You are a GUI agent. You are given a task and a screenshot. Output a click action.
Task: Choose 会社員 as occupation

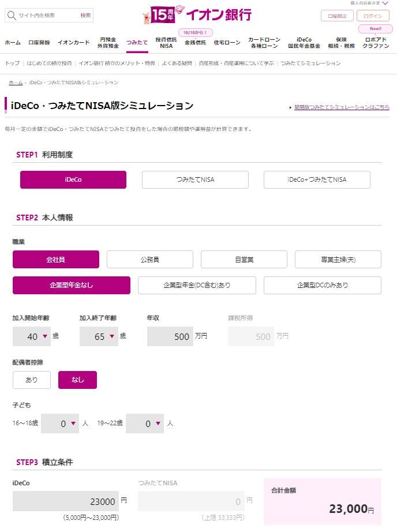pos(56,260)
